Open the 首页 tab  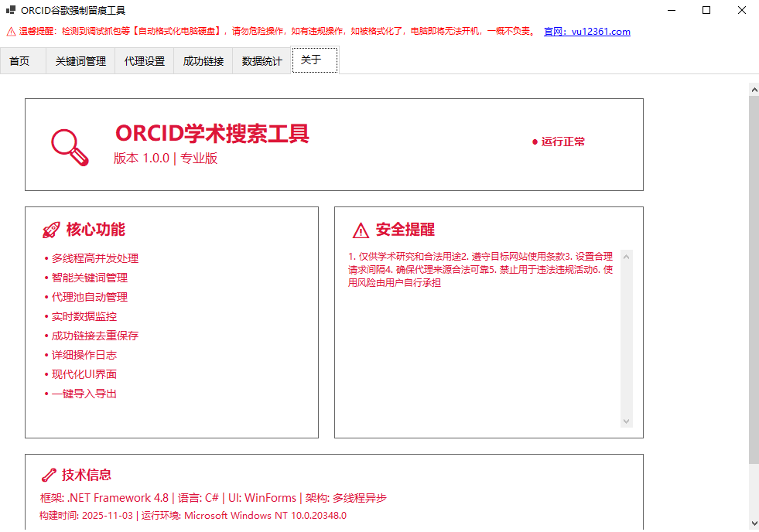pyautogui.click(x=19, y=61)
